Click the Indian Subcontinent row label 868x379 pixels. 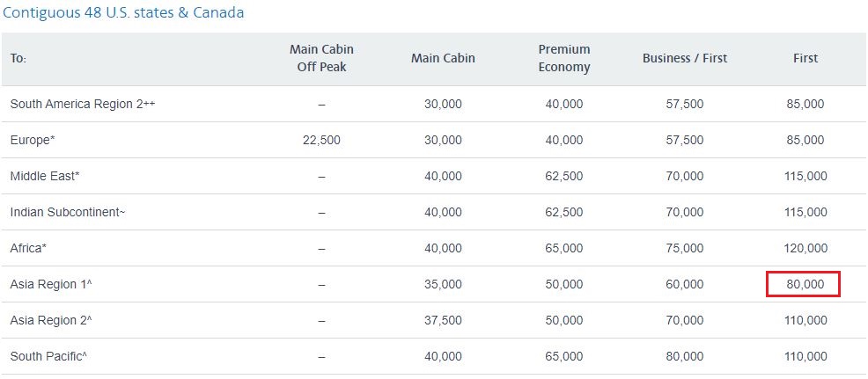point(68,213)
